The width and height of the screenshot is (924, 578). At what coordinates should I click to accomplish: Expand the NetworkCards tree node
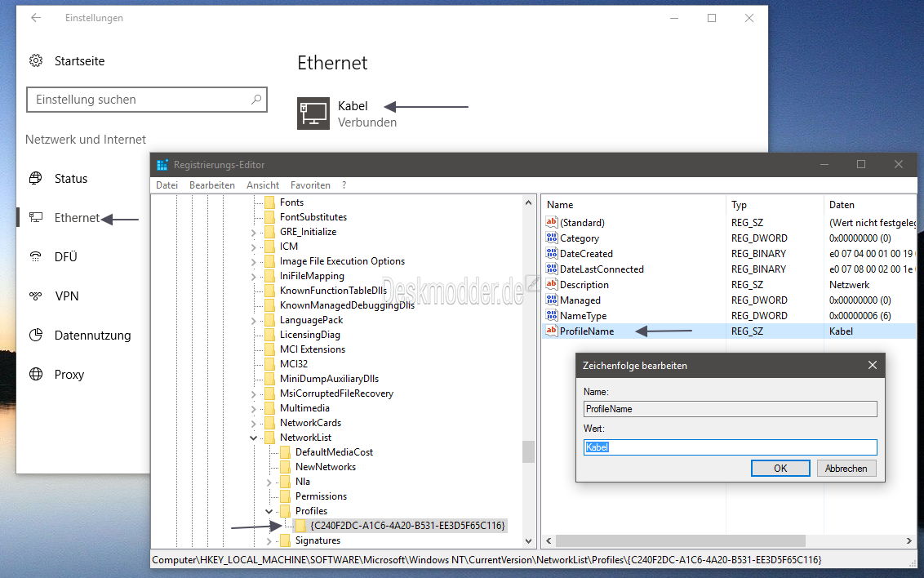click(253, 423)
